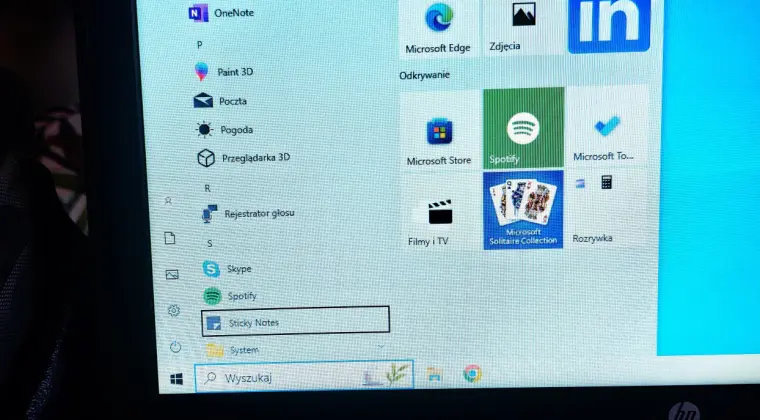Open Settings gear in Start sidebar
Viewport: 760px width, 420px height.
pos(174,311)
